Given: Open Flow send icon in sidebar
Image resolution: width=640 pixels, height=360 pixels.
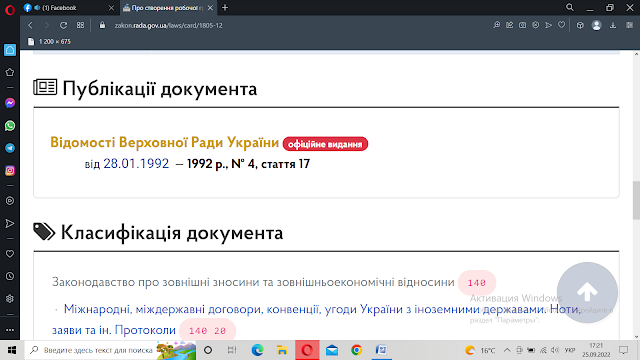Looking at the screenshot, I should 10,223.
